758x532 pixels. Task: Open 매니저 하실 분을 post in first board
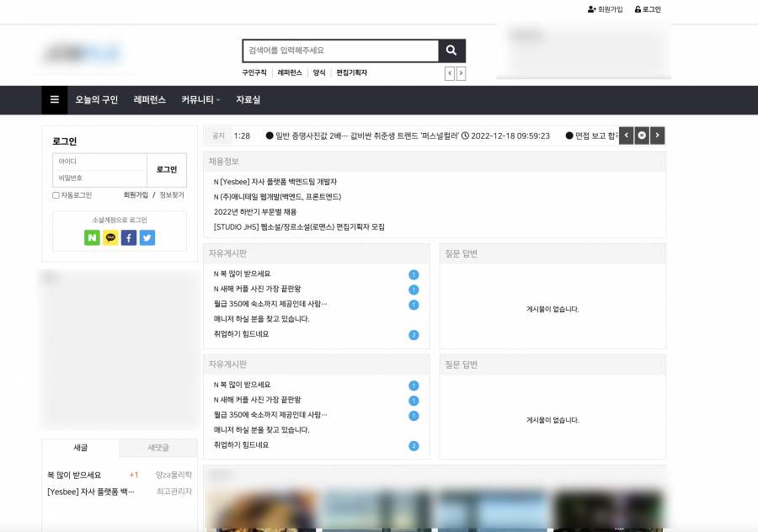(262, 319)
